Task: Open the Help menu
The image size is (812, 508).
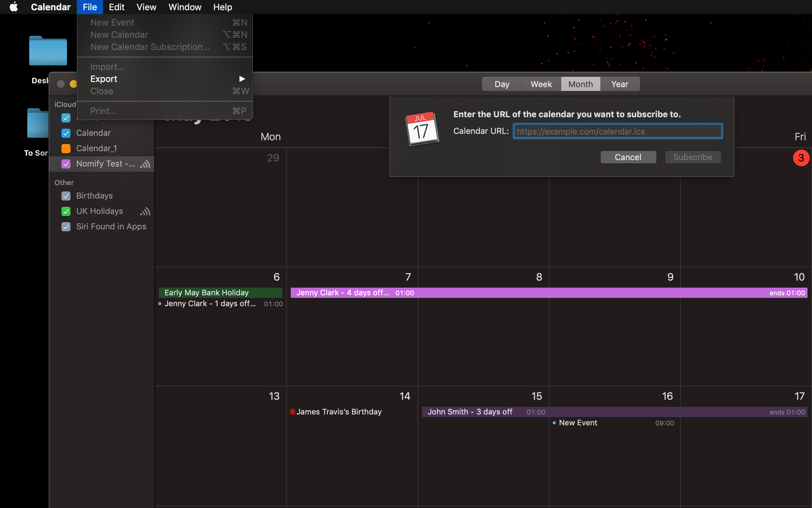Action: point(223,7)
